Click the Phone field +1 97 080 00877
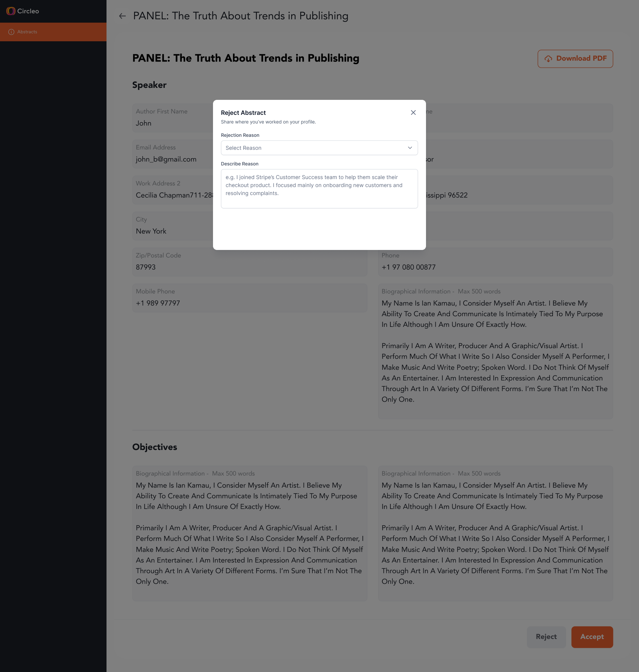Screen dimensions: 639x672 (x=495, y=262)
